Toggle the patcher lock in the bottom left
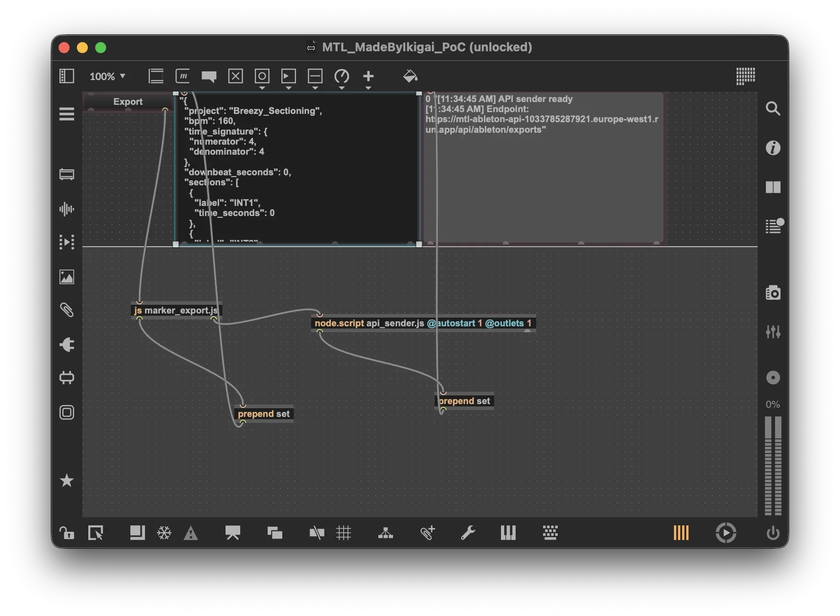Screen dimensions: 840x616 point(67,533)
